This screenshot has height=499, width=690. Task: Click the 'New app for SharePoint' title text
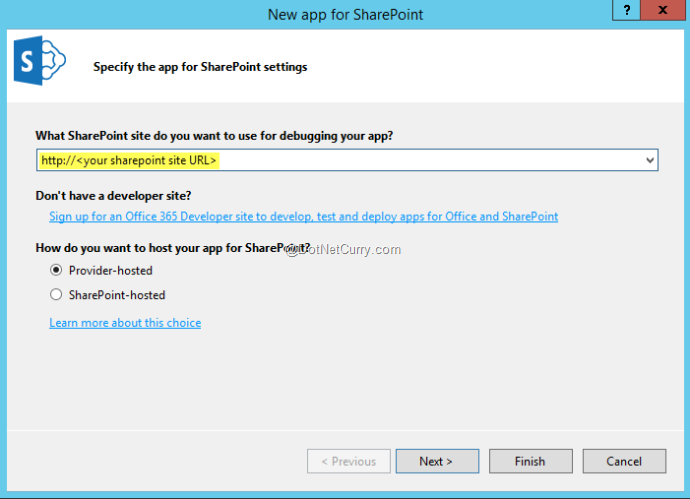point(345,15)
